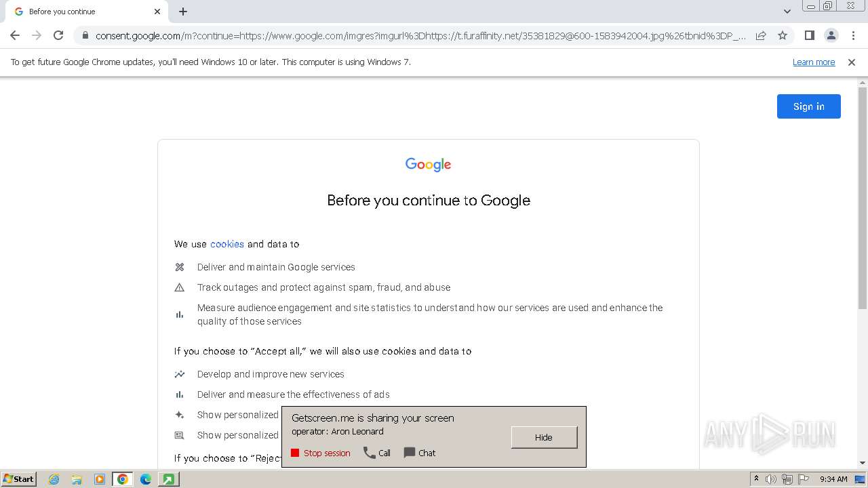
Task: Open the Chrome three-dot menu
Action: 853,35
